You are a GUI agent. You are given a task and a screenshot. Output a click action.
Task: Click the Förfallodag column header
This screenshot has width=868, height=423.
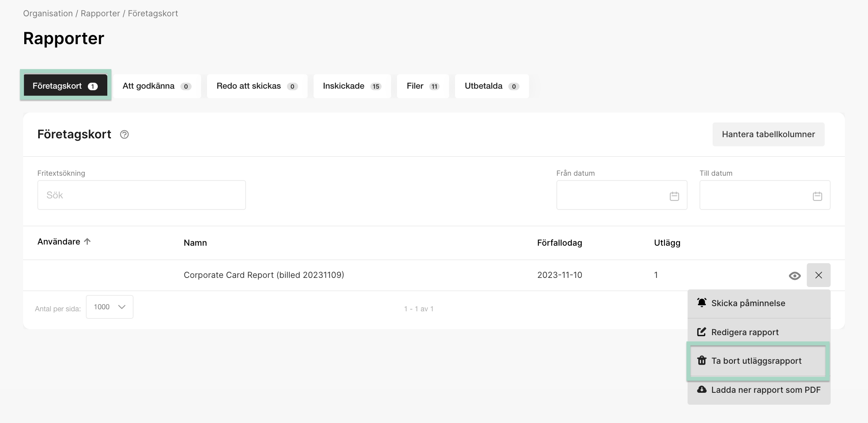point(560,243)
